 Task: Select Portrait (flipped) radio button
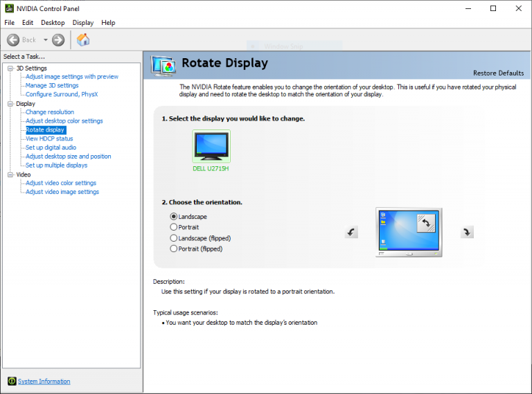(x=174, y=249)
